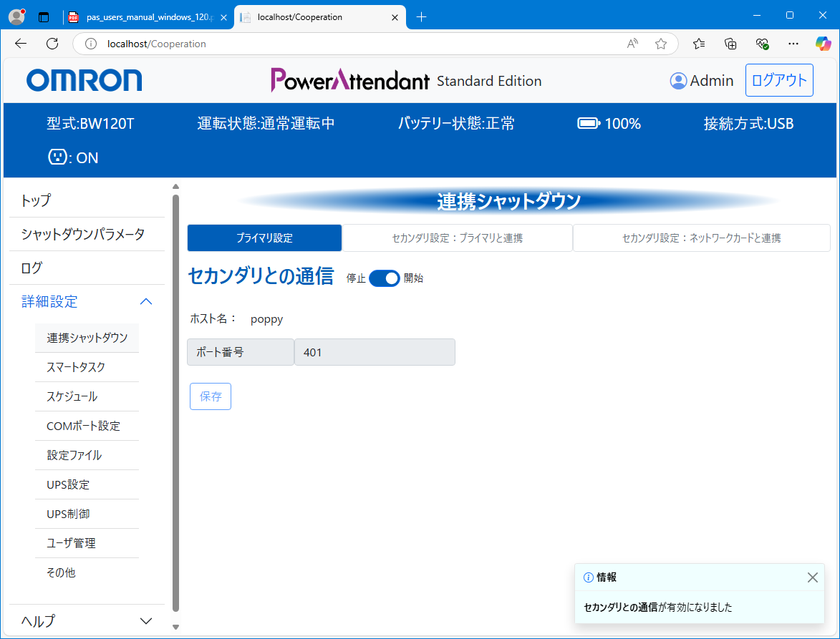Screen dimensions: 840x639
Task: Click the 運転状態:通常運転中 status text
Action: [266, 124]
